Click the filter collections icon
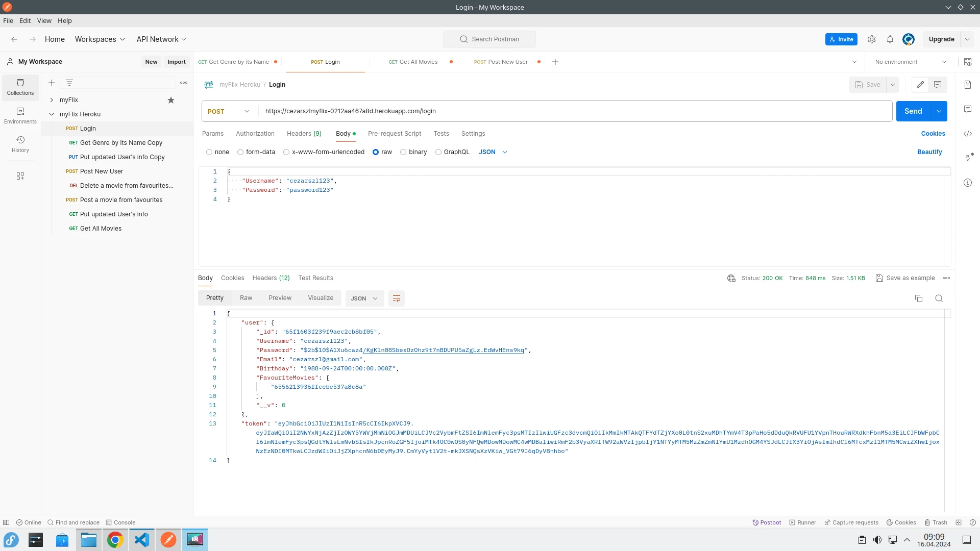Image resolution: width=980 pixels, height=551 pixels. (x=69, y=83)
